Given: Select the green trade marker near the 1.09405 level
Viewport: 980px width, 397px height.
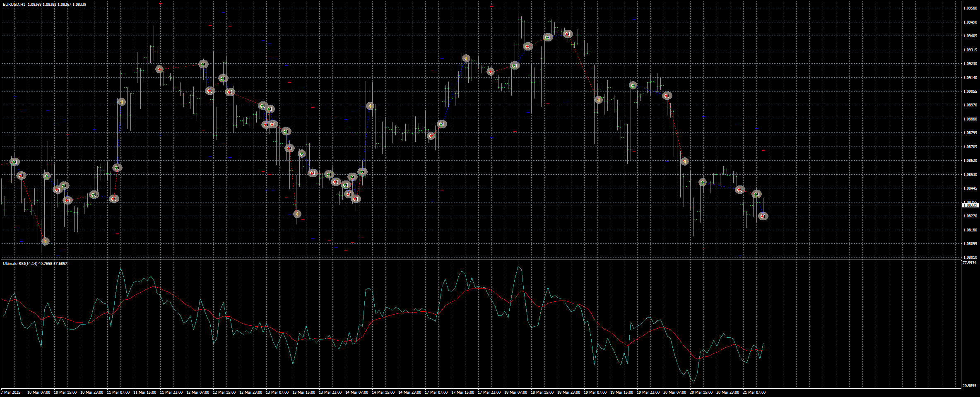Looking at the screenshot, I should coord(548,38).
